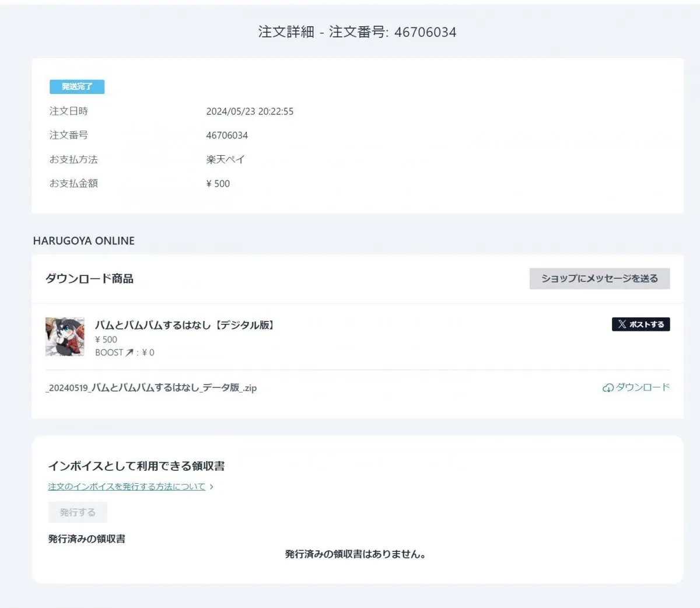Open 注文のインボイスを発行する方法について link
Image resolution: width=700 pixels, height=608 pixels.
(x=127, y=487)
